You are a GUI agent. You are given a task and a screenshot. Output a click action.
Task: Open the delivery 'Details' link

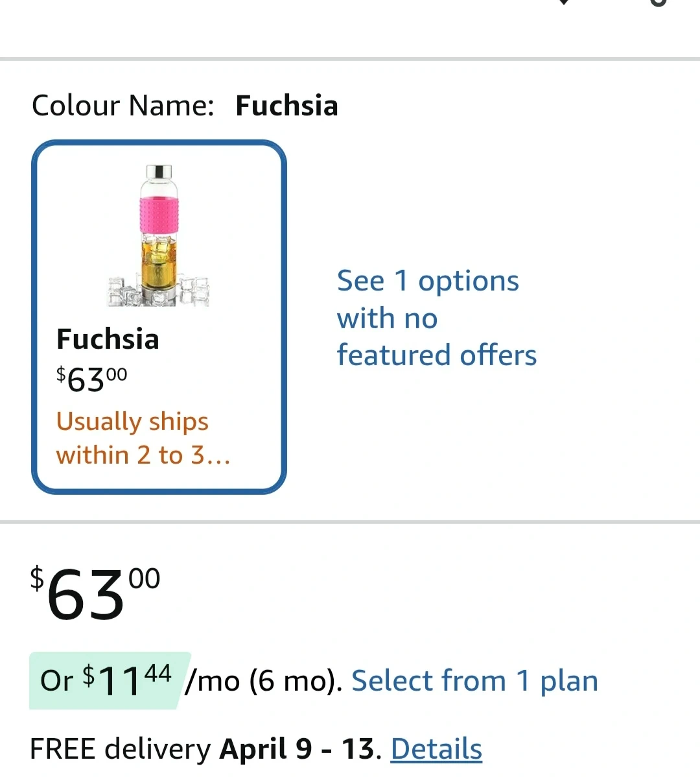point(436,748)
